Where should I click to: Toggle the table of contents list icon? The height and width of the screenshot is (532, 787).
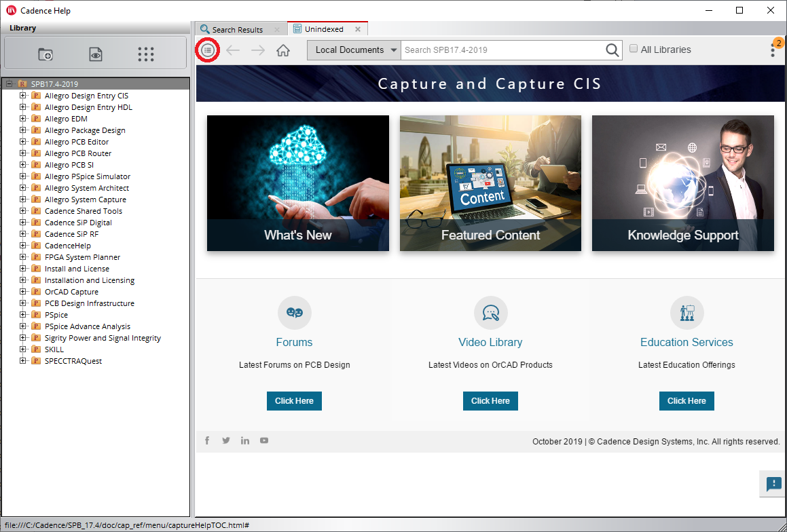tap(207, 50)
